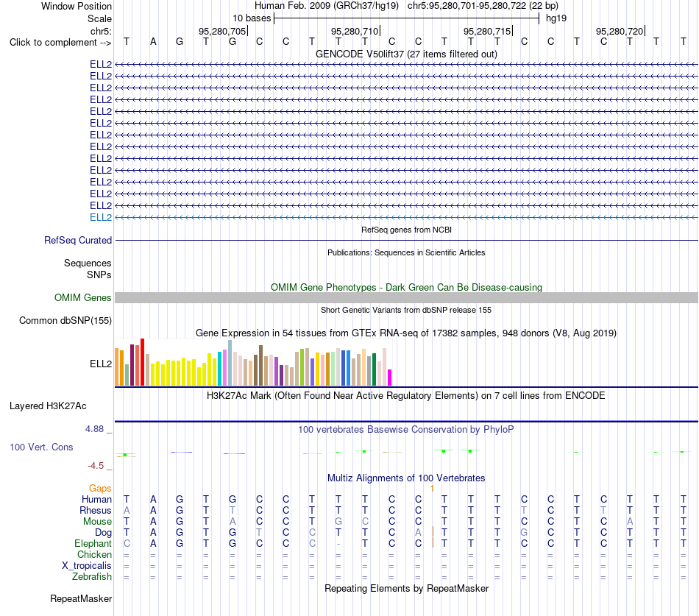Select the Chicken alignment row label
The image size is (699, 616).
pyautogui.click(x=94, y=554)
